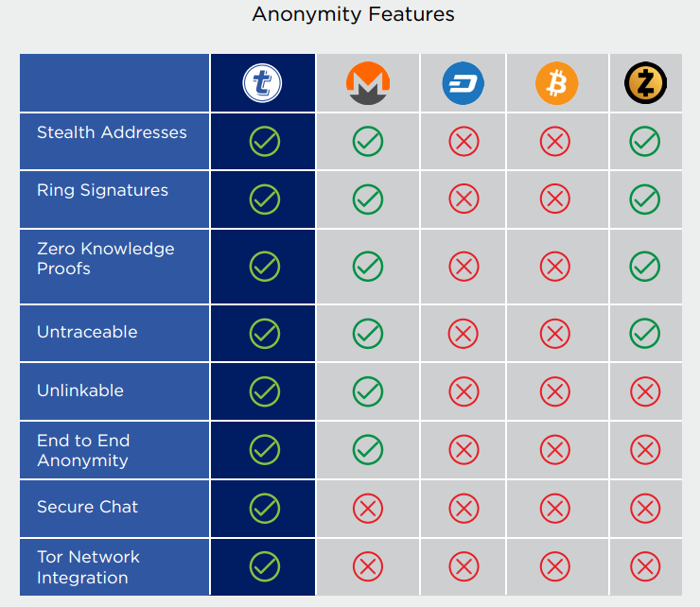700x607 pixels.
Task: Click TokenPay's Tor Network Integration checkmark
Action: (265, 566)
